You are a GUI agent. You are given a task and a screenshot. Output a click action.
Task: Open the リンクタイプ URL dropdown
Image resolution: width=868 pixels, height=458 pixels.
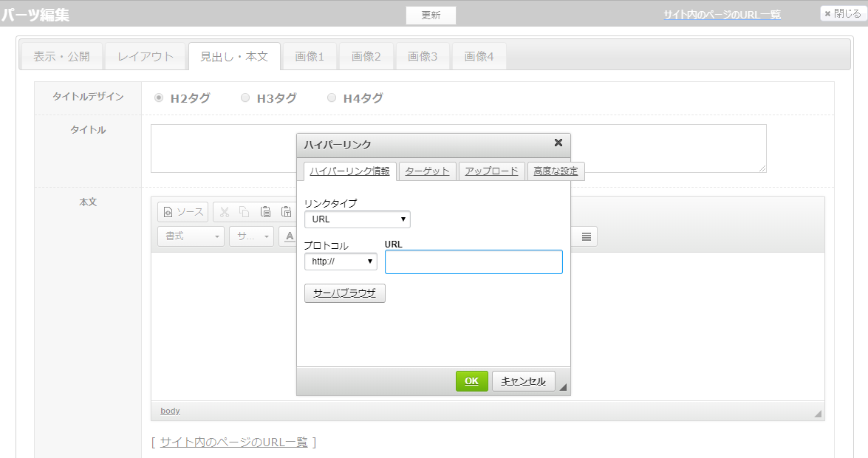(x=357, y=219)
